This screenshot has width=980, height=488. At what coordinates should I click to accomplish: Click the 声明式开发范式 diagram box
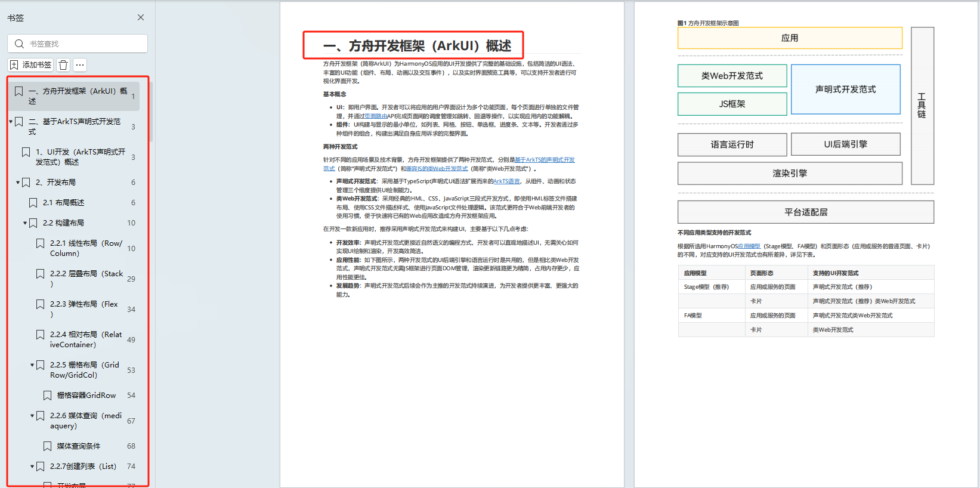pos(846,89)
